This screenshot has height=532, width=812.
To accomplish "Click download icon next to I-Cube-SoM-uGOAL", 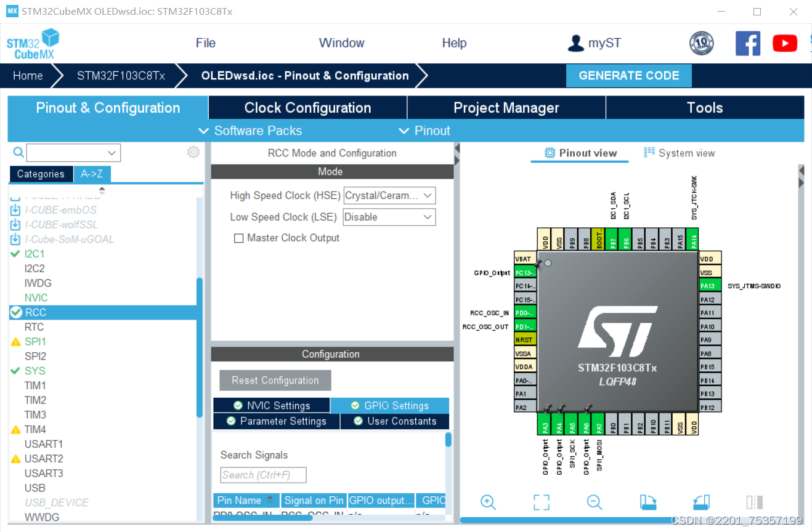I will (x=15, y=240).
